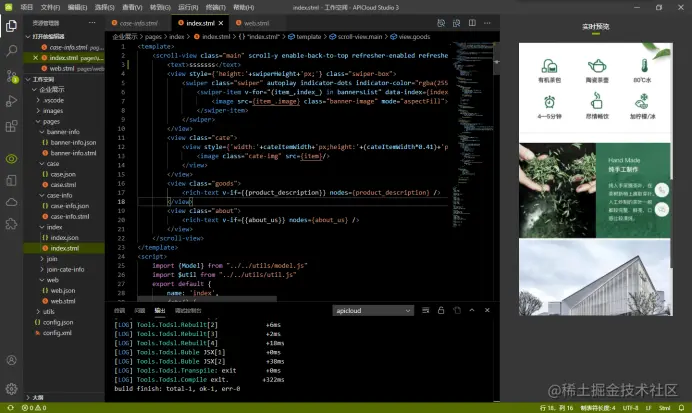The image size is (693, 413).
Task: Click the errors and warnings count in the status bar
Action: pos(34,408)
